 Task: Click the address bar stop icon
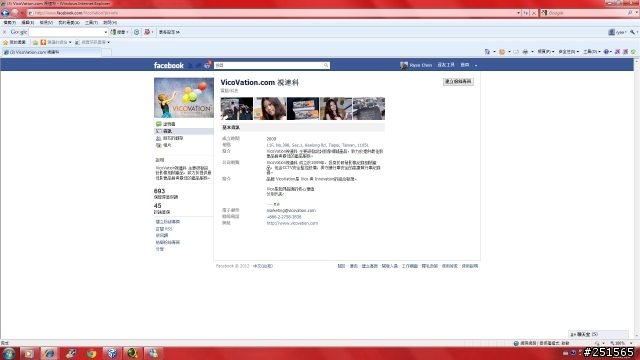pos(533,13)
